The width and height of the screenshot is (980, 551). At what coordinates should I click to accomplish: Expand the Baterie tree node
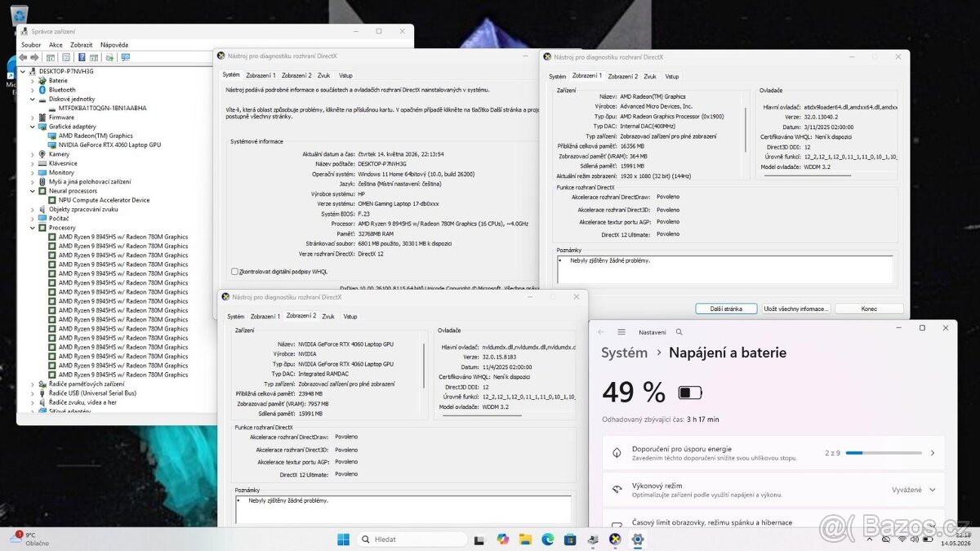pos(33,81)
